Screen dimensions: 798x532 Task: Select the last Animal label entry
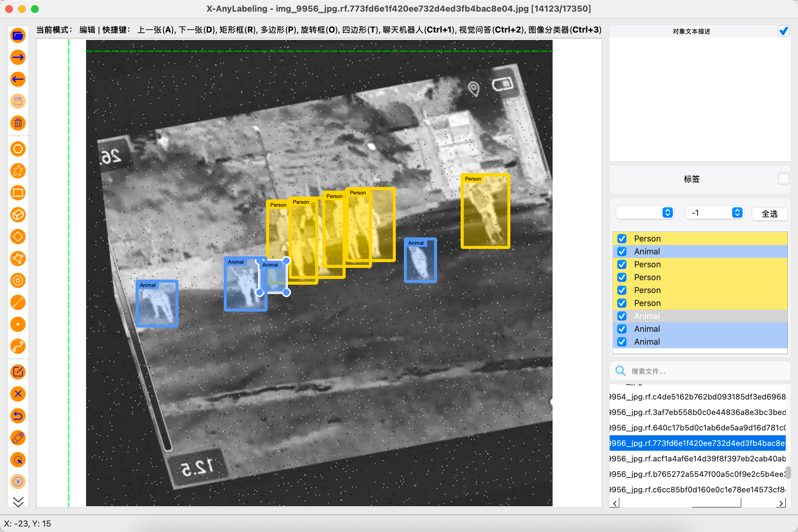click(647, 342)
